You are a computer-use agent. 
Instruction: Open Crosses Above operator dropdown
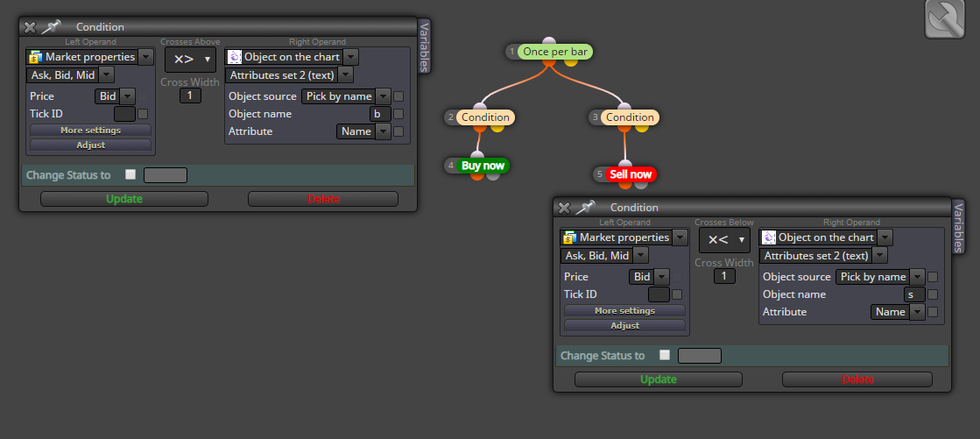191,60
